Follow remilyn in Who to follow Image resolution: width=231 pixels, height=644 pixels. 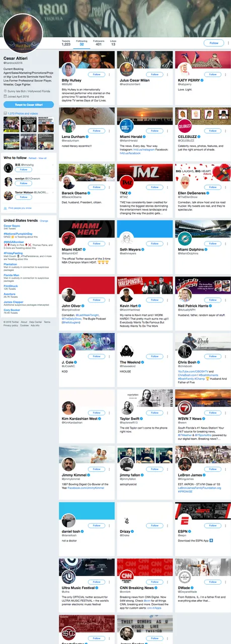tap(23, 184)
